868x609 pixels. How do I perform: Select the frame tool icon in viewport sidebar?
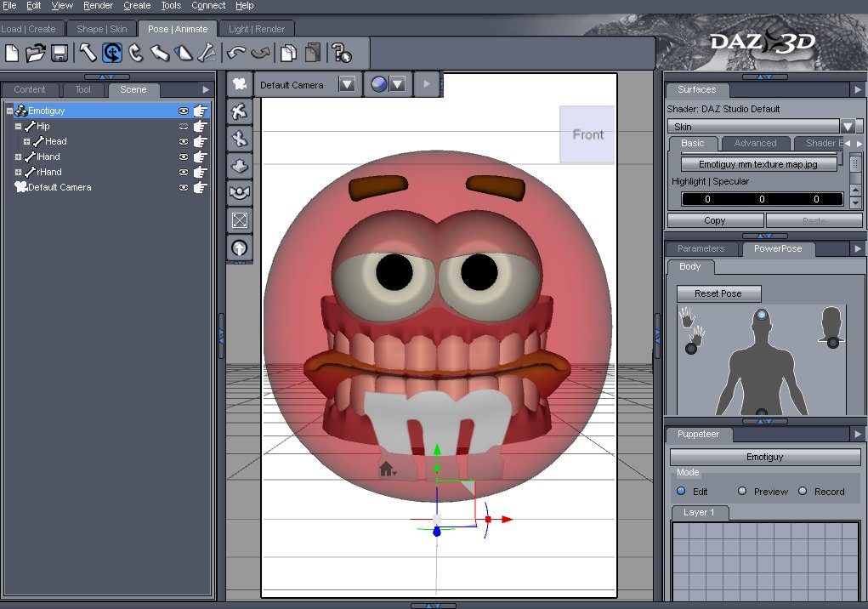coord(239,220)
